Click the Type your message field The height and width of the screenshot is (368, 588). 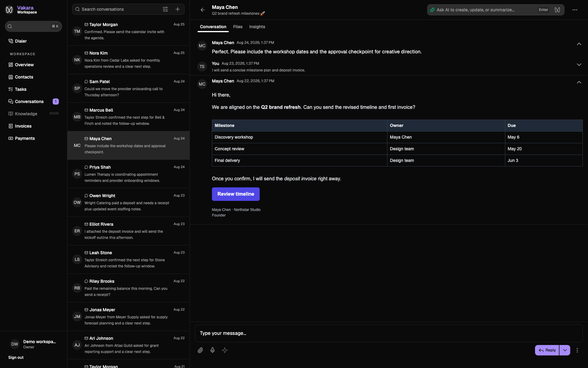point(389,333)
